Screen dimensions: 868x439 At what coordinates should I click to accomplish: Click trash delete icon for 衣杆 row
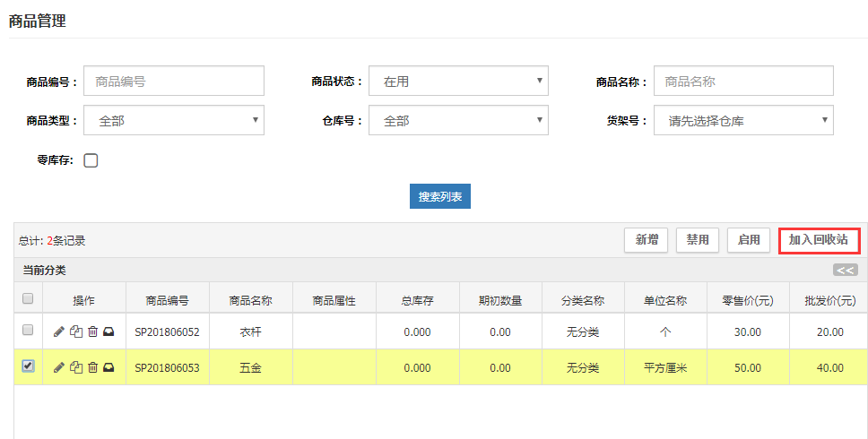point(92,331)
